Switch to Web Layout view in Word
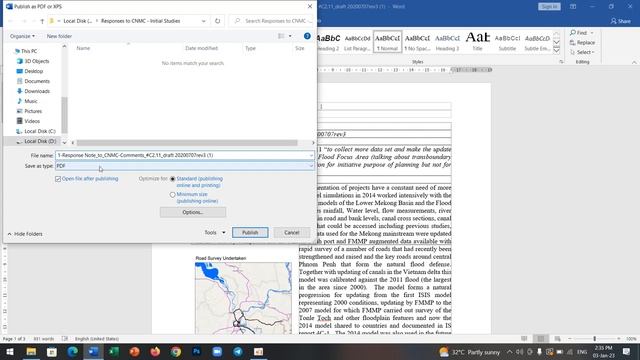640x360 pixels. 557,339
